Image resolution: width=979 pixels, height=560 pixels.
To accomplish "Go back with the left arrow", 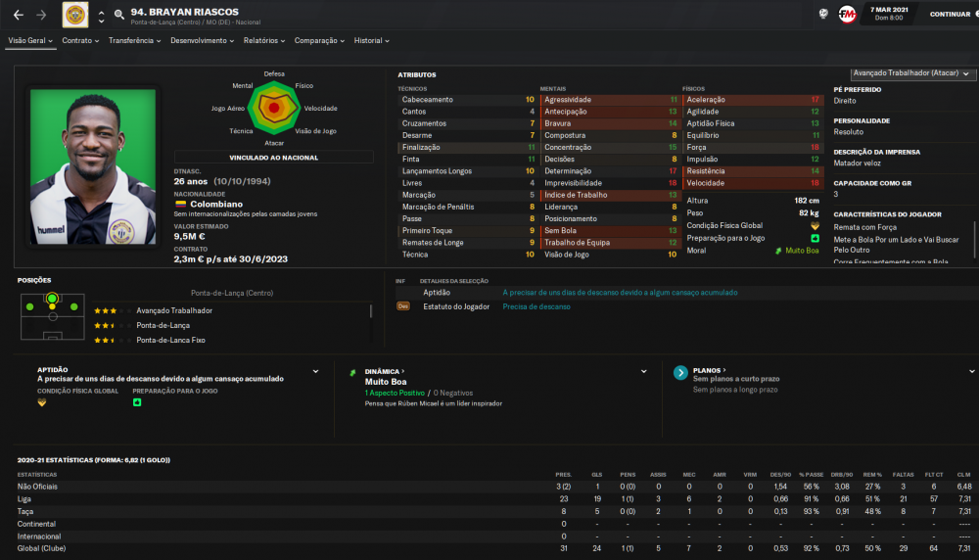I will click(x=19, y=15).
